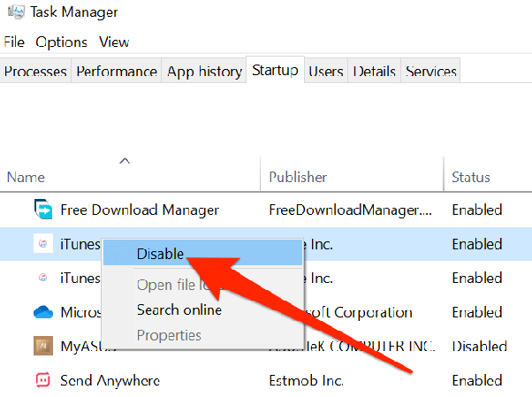532x397 pixels.
Task: Select Search online from context menu
Action: click(x=179, y=309)
